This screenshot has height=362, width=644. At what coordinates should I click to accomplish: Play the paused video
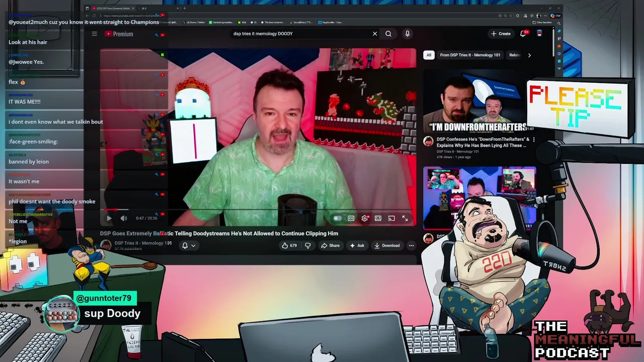109,218
